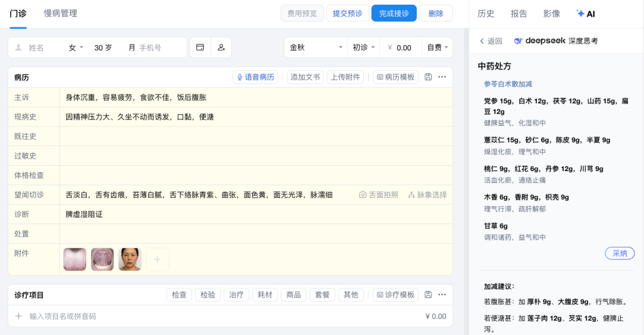Open more options menu in 病历 header
This screenshot has height=335, width=644.
tap(442, 77)
